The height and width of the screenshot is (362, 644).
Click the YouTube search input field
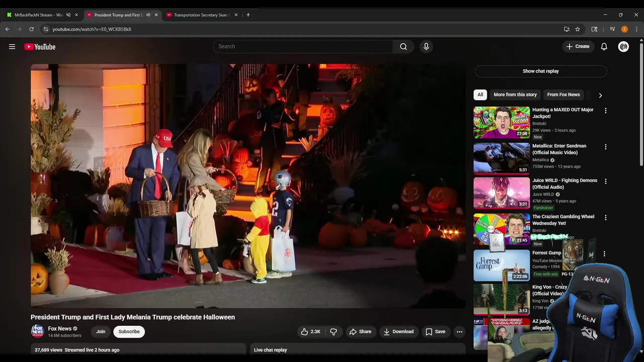(x=303, y=46)
